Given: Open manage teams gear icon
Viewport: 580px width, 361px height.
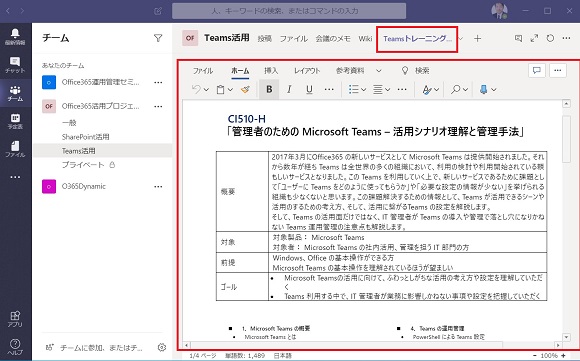Looking at the screenshot, I should (x=162, y=347).
